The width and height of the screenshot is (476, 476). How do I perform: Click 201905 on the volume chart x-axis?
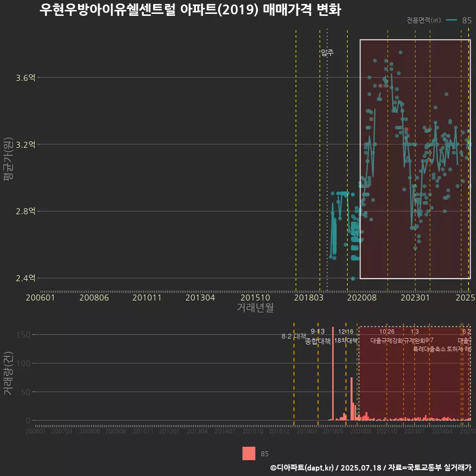pyautogui.click(x=333, y=431)
